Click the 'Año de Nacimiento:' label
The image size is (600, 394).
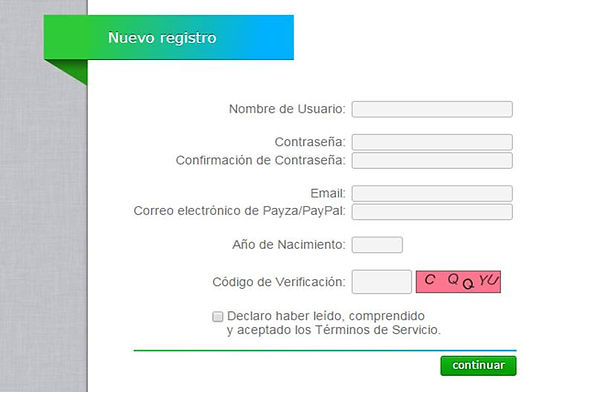click(x=289, y=244)
